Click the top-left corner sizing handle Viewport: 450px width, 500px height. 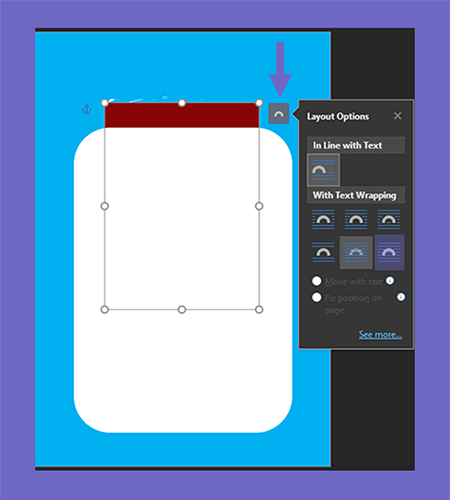[x=105, y=103]
